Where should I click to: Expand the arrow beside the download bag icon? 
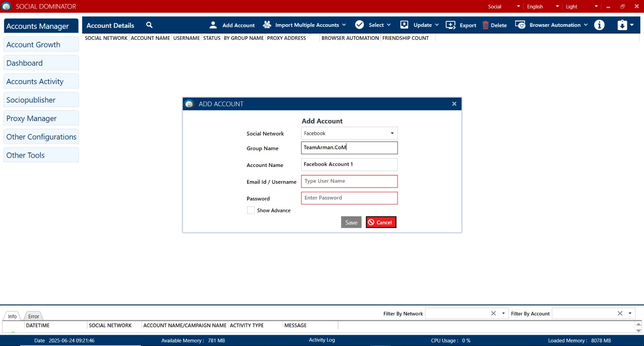pyautogui.click(x=632, y=25)
